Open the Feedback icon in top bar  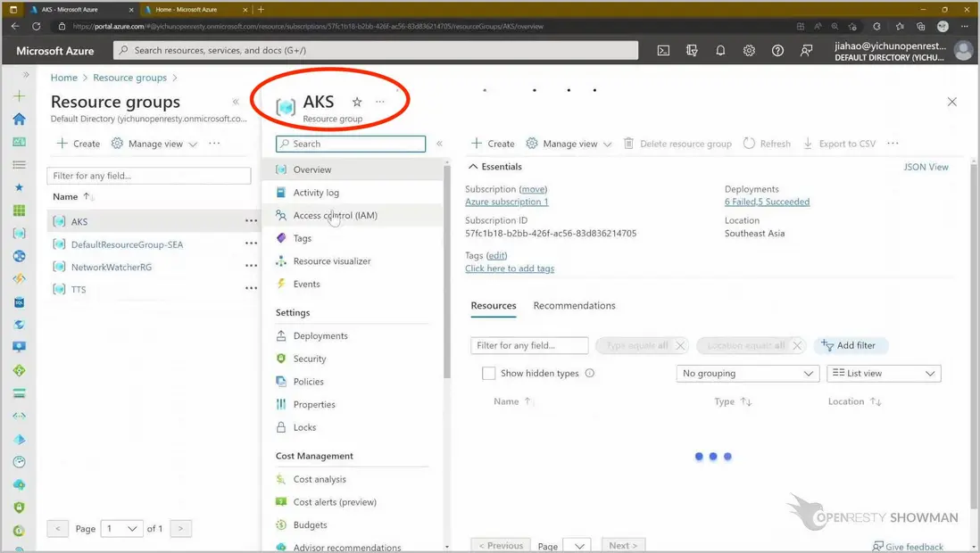[x=806, y=51]
